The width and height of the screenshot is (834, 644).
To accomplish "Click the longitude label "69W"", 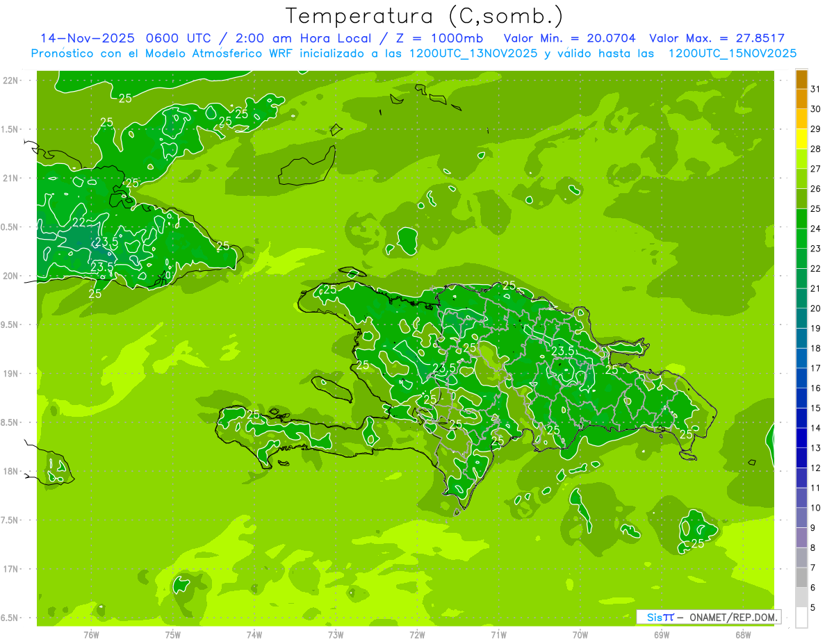I will pos(662,634).
